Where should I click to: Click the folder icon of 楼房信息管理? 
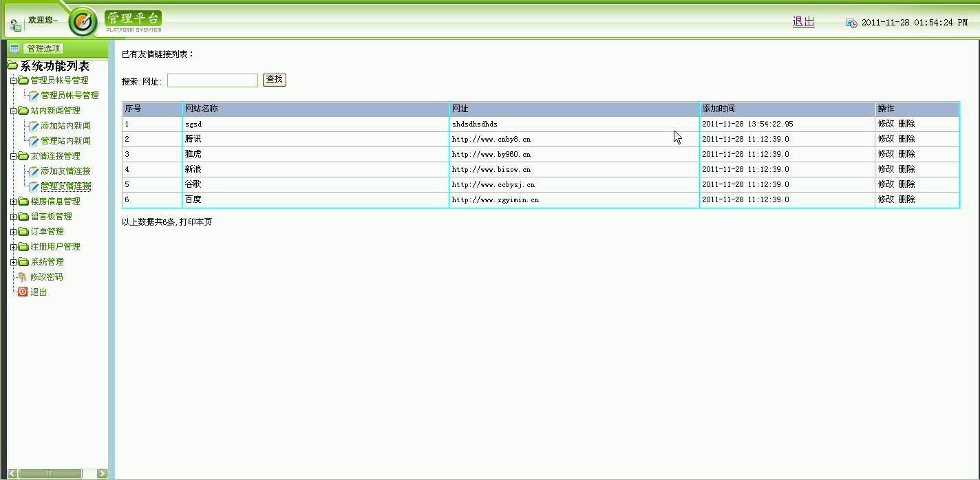pyautogui.click(x=23, y=201)
